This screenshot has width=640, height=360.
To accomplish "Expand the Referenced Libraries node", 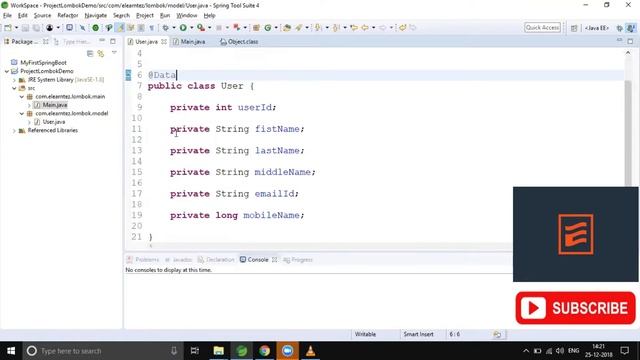I will 14,131.
